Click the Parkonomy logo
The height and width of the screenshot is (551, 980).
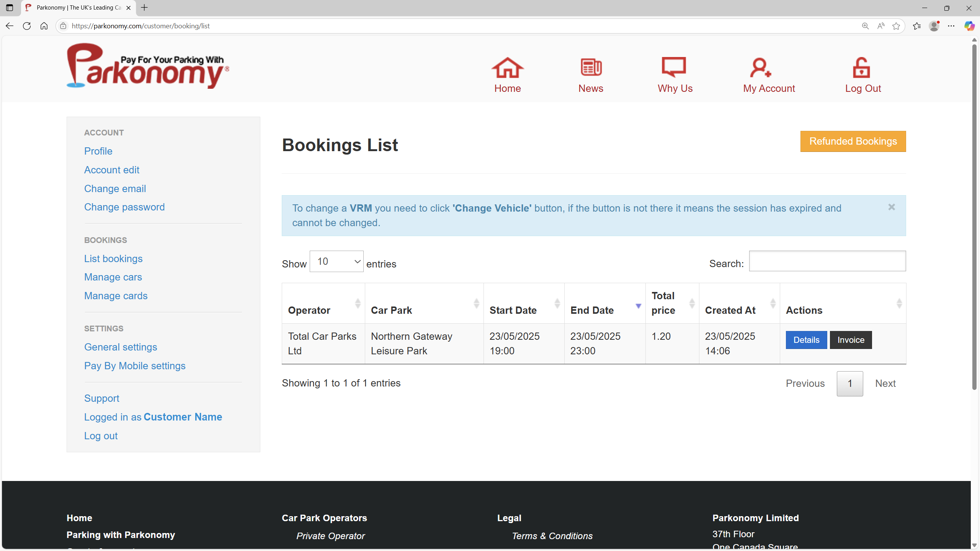point(148,66)
